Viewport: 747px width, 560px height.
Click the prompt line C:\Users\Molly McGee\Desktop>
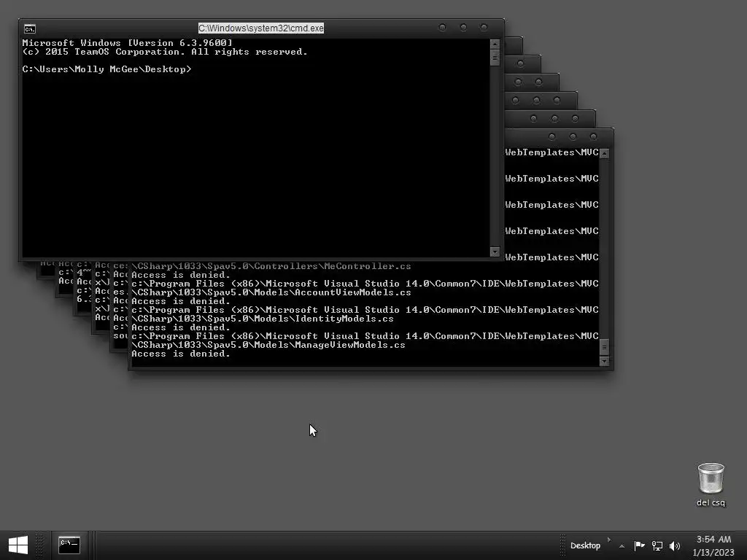[x=107, y=69]
